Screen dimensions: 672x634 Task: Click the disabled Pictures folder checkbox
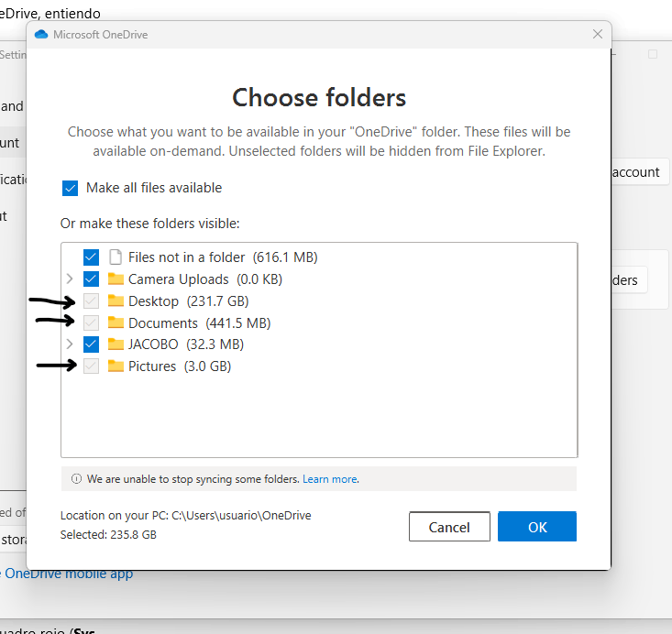tap(91, 366)
